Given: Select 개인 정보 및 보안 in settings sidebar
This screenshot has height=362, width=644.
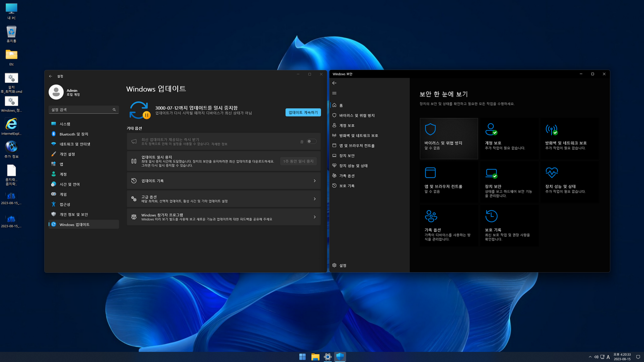Looking at the screenshot, I should (84, 215).
